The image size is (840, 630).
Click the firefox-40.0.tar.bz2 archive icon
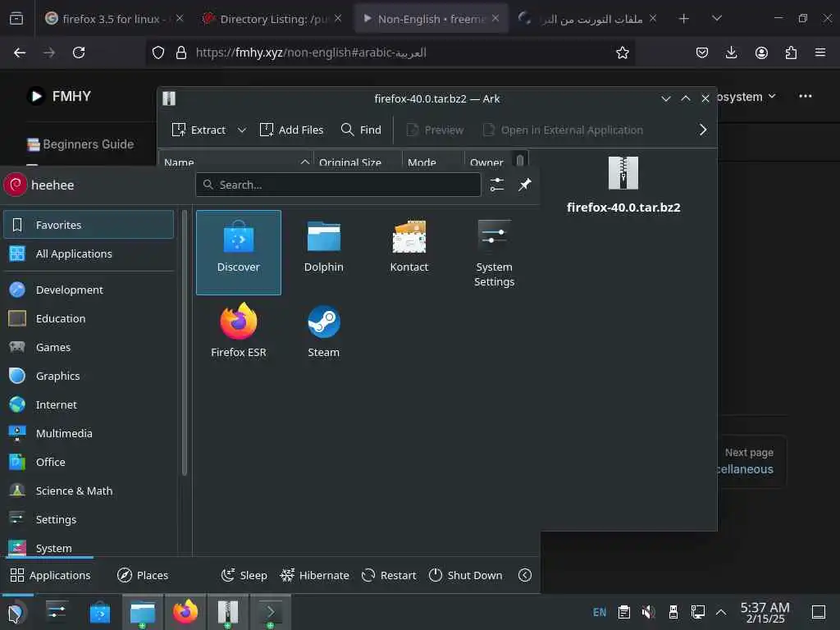tap(623, 173)
